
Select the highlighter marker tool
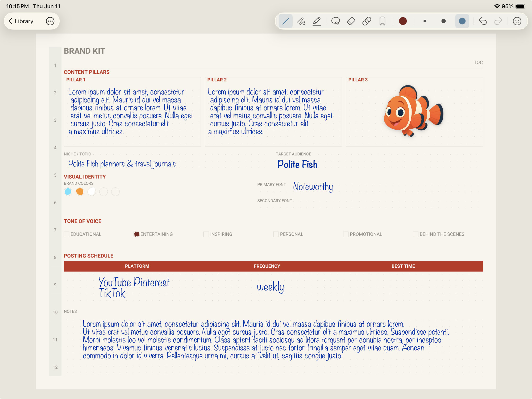coord(317,21)
